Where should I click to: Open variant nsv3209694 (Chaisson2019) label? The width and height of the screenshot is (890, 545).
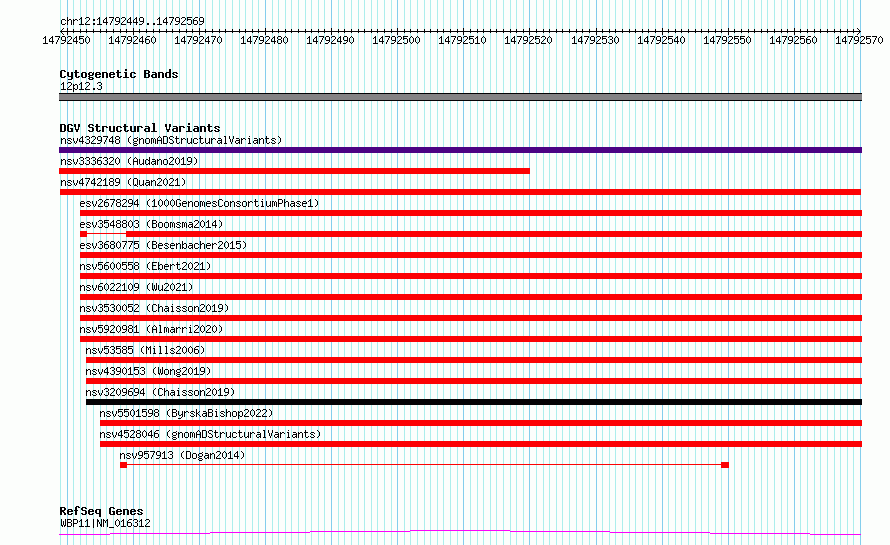160,392
